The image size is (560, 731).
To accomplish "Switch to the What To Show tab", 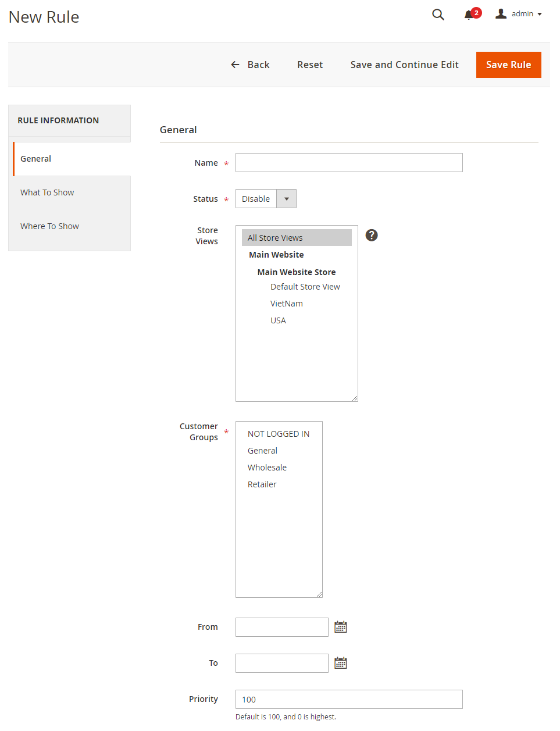I will pyautogui.click(x=47, y=192).
